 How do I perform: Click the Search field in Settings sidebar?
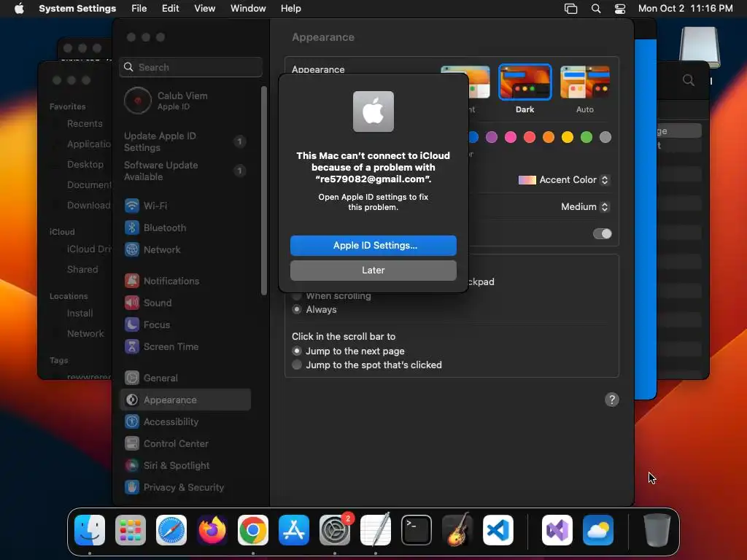click(190, 67)
